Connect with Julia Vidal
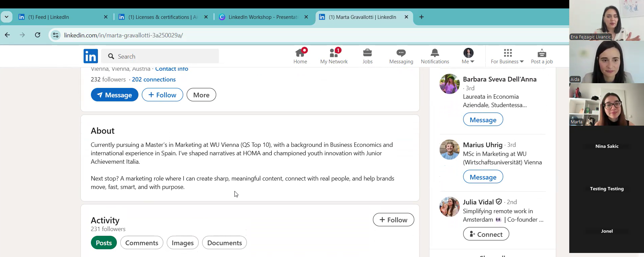Image resolution: width=644 pixels, height=257 pixels. click(486, 234)
